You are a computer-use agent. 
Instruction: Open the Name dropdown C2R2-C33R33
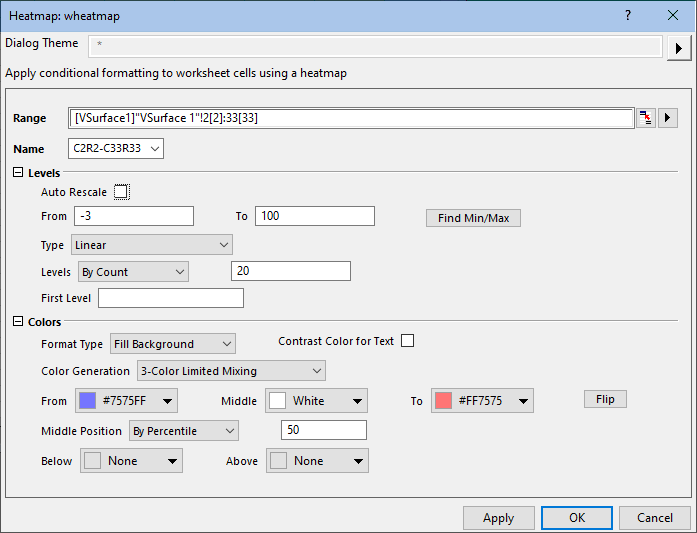click(x=116, y=148)
